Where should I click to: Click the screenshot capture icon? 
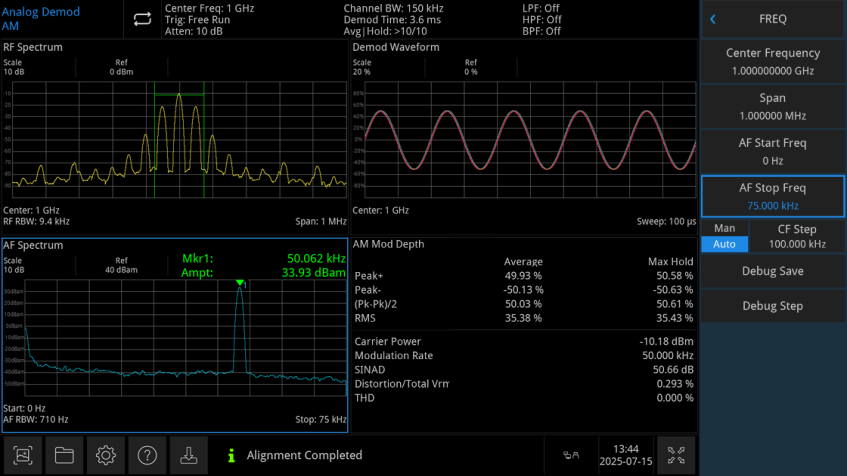tap(23, 455)
